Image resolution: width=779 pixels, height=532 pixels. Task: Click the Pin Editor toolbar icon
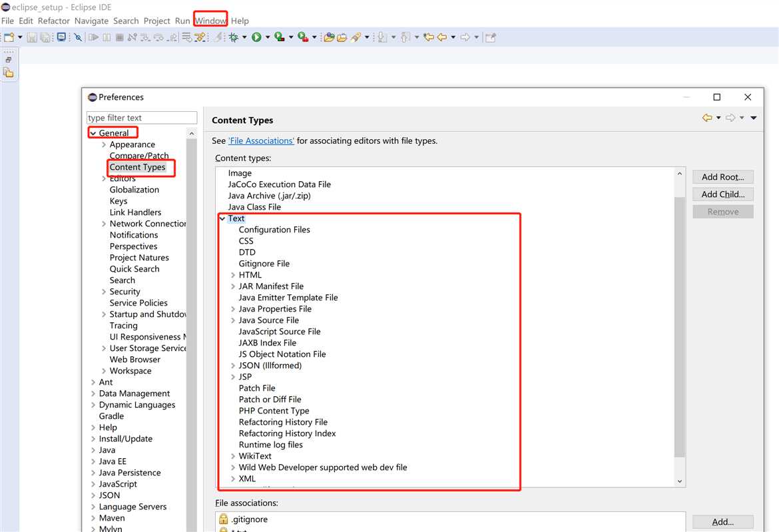pos(491,37)
